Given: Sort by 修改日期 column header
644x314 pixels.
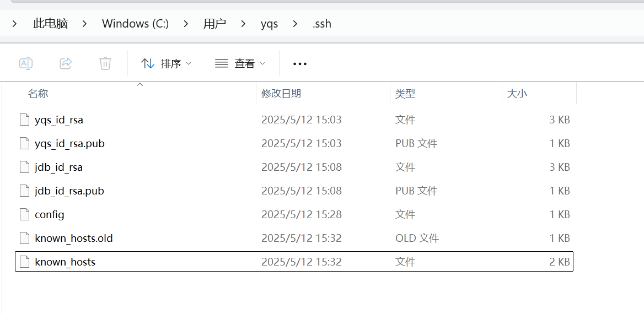Looking at the screenshot, I should [x=281, y=94].
